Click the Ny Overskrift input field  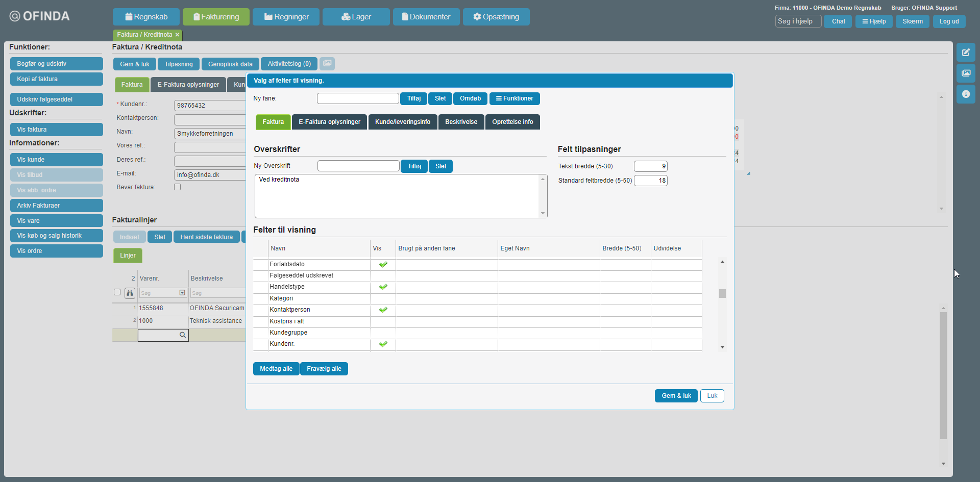(x=358, y=166)
